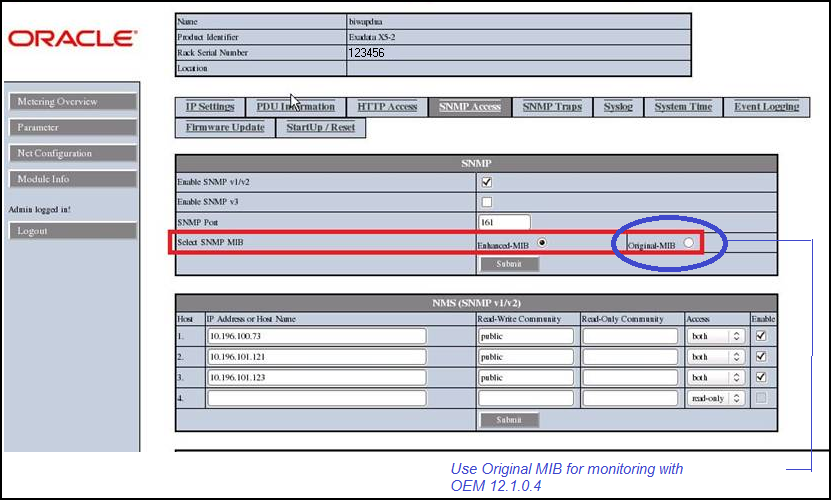Submit the NMS host table
The image size is (831, 500).
pos(509,420)
